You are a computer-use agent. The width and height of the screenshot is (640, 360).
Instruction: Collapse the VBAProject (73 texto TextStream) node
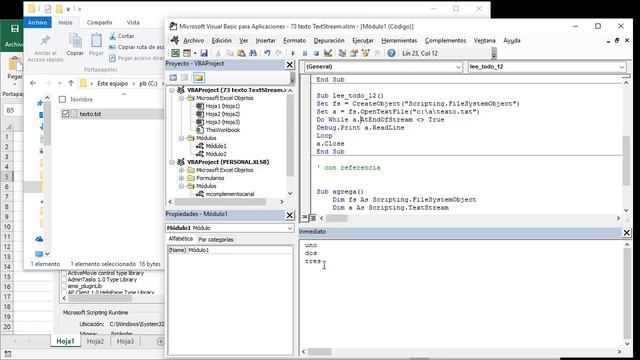coord(172,90)
